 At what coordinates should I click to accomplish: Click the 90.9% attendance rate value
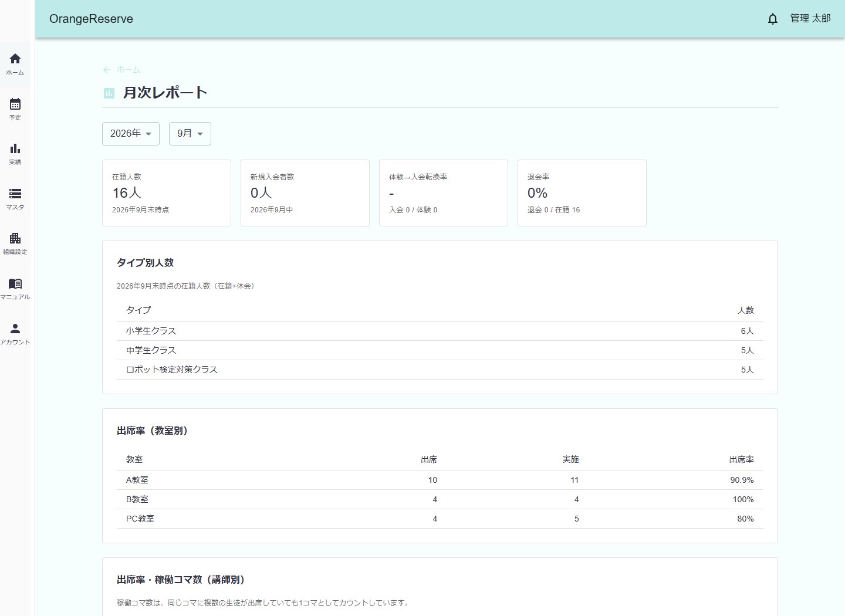pos(742,480)
